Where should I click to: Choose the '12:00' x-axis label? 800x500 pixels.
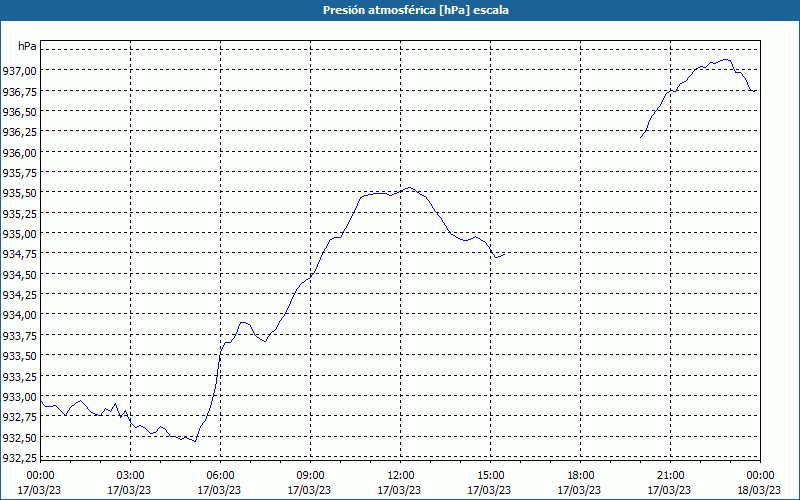tap(400, 476)
